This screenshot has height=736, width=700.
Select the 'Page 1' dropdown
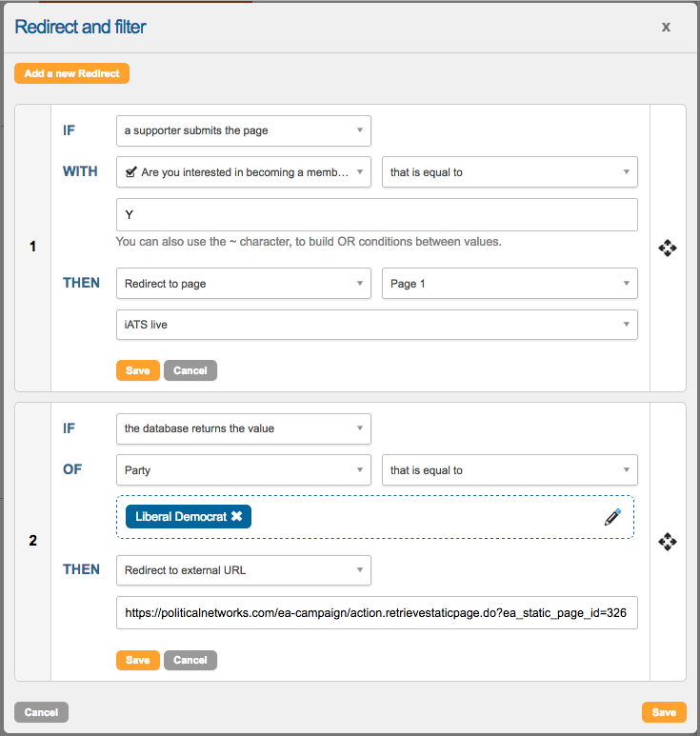tap(510, 284)
